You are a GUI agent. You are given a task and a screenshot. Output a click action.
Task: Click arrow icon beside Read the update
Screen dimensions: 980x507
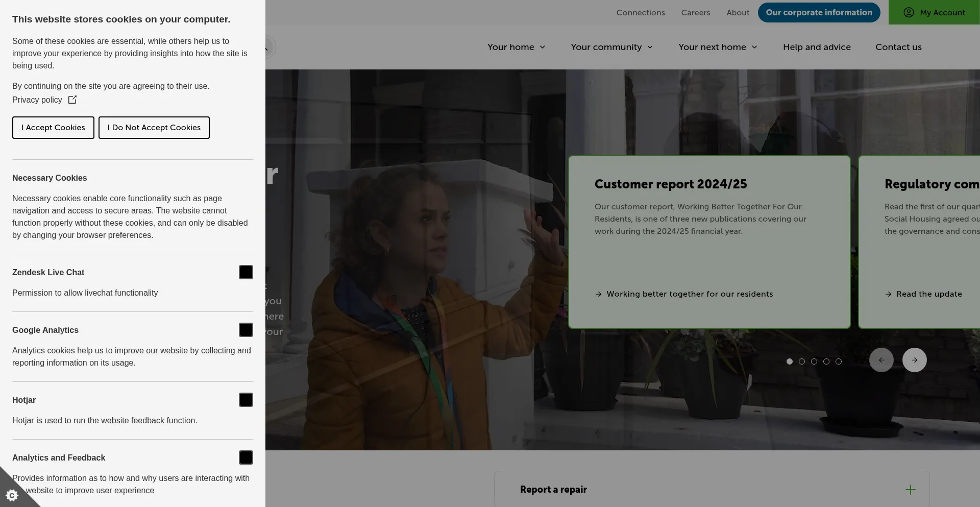889,294
